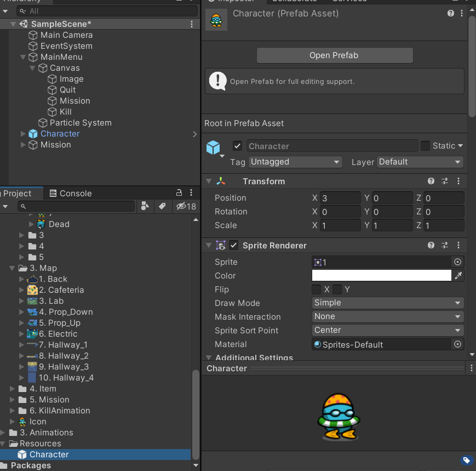
Task: Open Sprite Renderer more-options menu
Action: [458, 245]
